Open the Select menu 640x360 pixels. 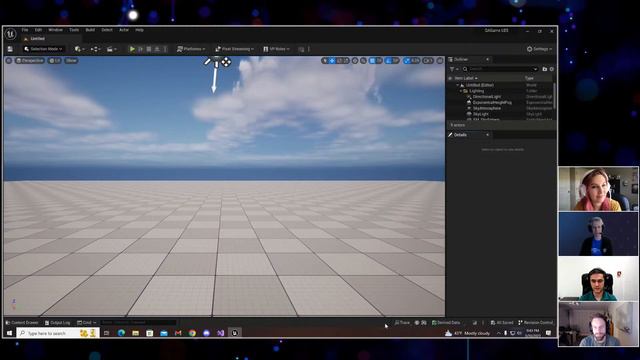click(x=107, y=30)
